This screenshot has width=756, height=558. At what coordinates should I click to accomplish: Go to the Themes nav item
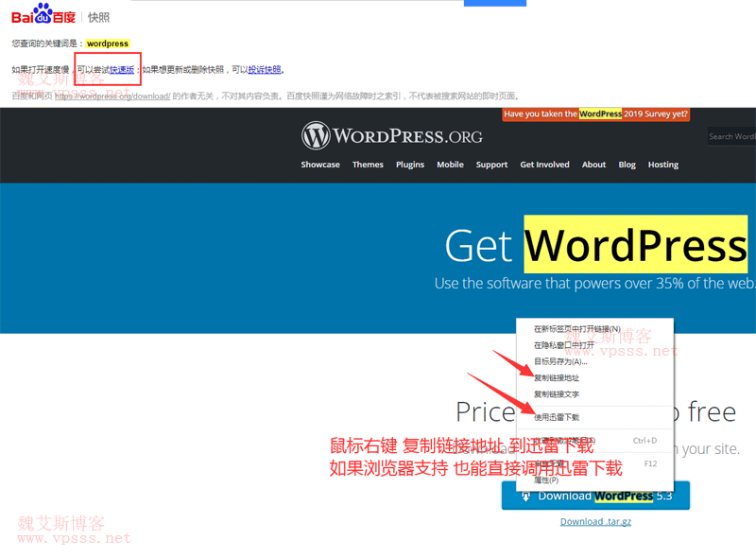point(368,165)
